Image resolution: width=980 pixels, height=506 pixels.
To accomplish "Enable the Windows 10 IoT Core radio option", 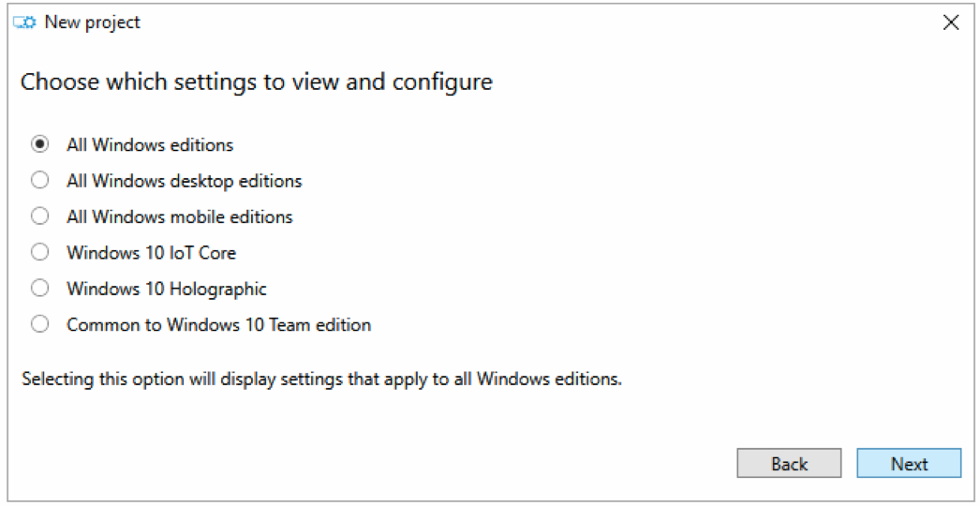I will point(39,253).
